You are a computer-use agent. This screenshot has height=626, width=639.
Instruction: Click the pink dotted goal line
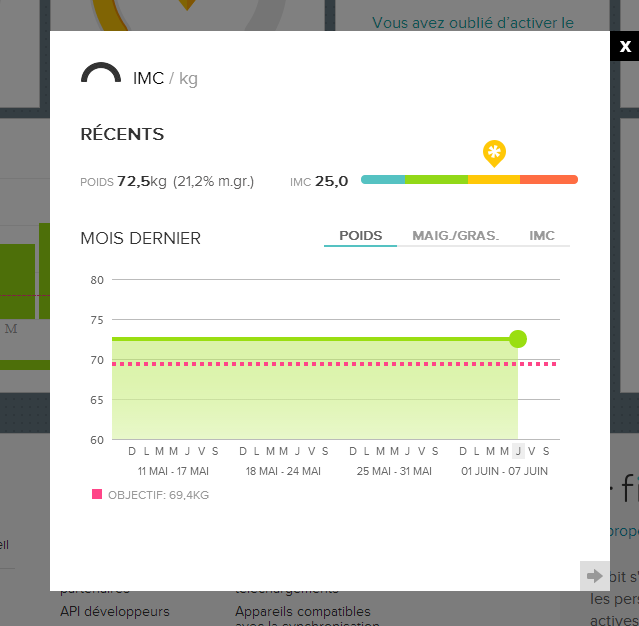[334, 364]
